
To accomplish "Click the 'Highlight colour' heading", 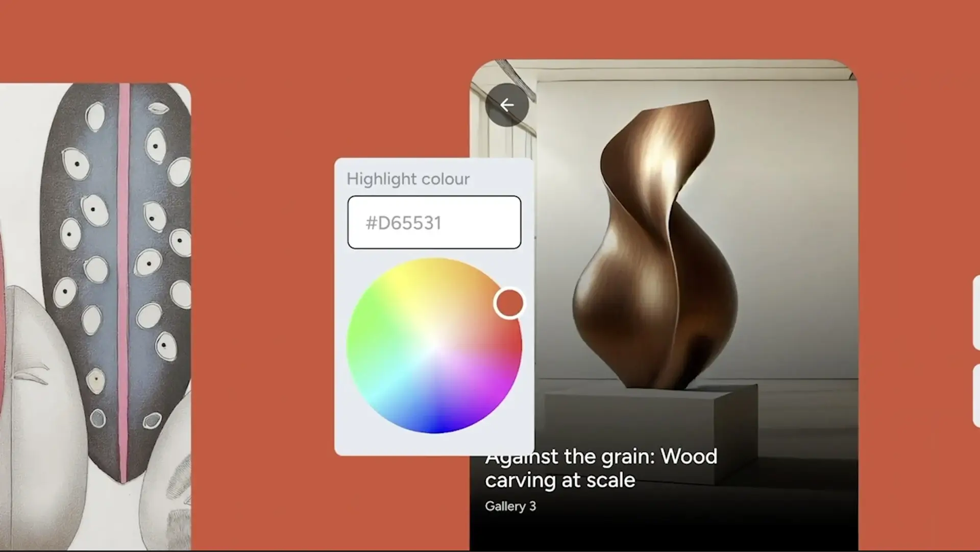I will (x=408, y=179).
